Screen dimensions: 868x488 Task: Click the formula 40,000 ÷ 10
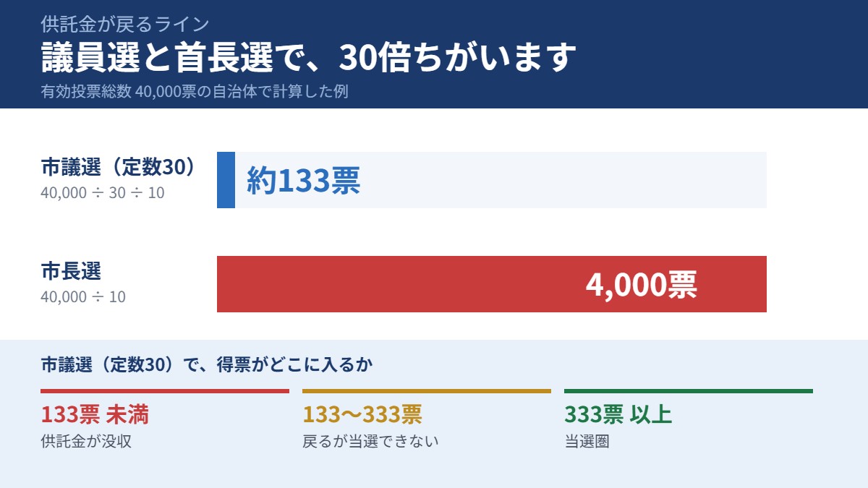pyautogui.click(x=83, y=296)
